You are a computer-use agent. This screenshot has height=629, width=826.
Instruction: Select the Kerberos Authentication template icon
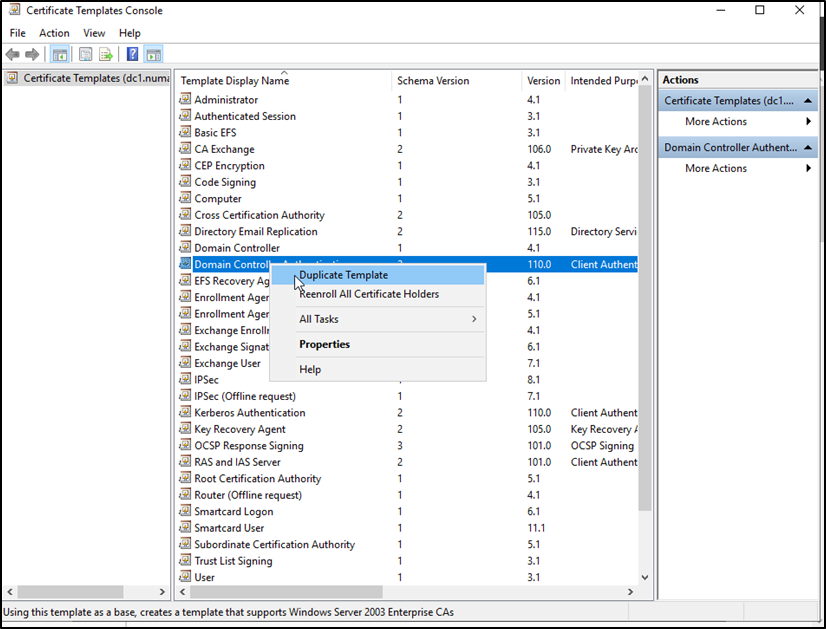(x=185, y=412)
